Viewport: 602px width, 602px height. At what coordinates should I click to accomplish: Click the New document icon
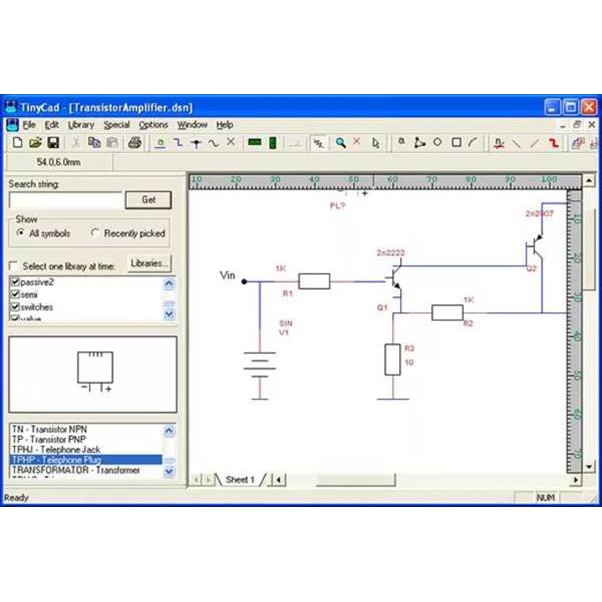(18, 144)
